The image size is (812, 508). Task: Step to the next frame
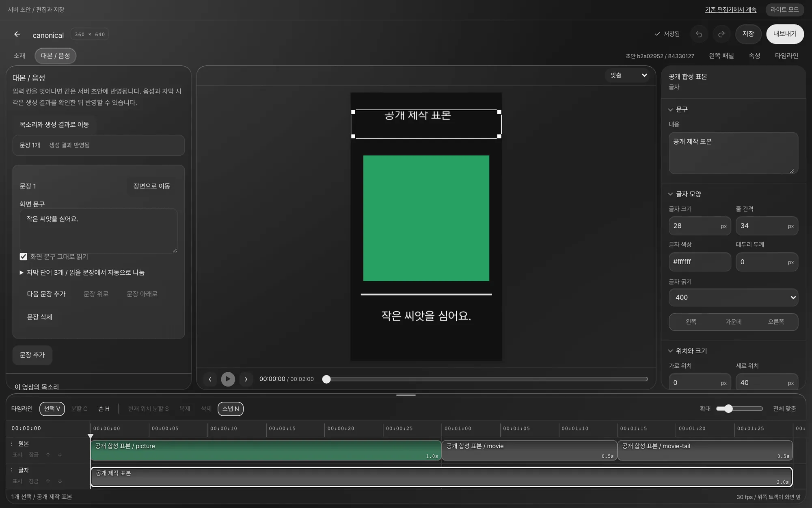(x=246, y=379)
